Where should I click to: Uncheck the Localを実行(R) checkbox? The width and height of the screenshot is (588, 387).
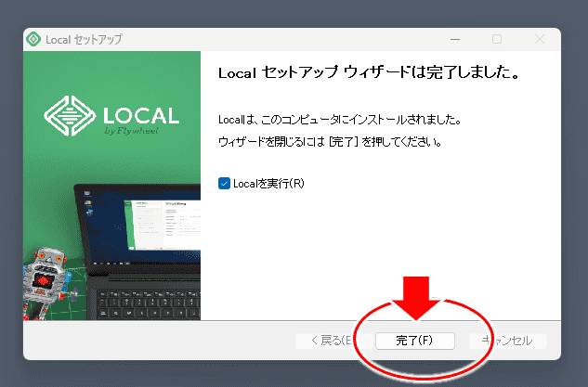pyautogui.click(x=224, y=184)
